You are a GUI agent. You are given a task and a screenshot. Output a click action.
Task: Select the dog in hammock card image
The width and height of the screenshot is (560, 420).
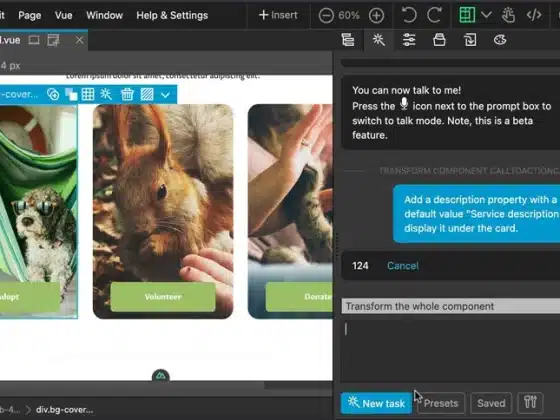(38, 193)
